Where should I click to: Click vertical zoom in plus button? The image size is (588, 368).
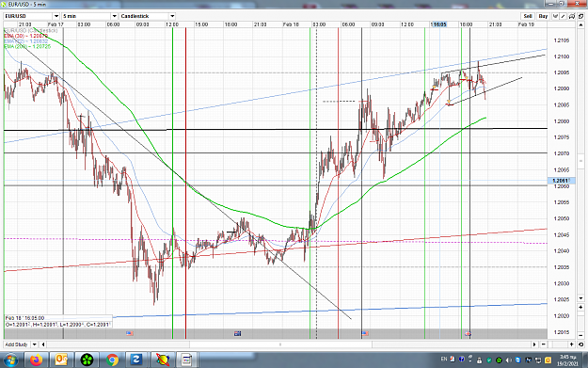[580, 307]
